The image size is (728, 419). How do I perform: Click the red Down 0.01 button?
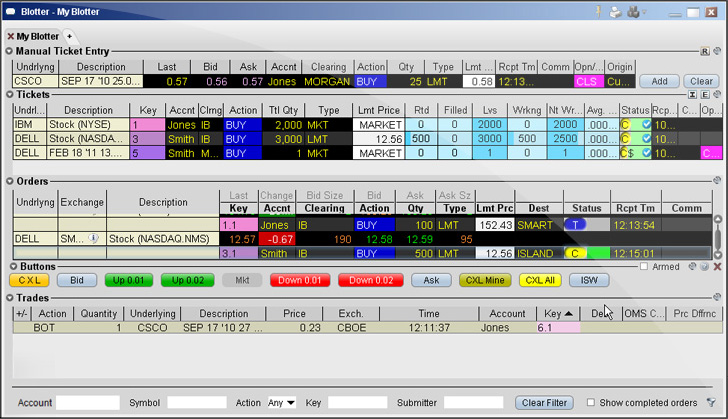pyautogui.click(x=300, y=280)
